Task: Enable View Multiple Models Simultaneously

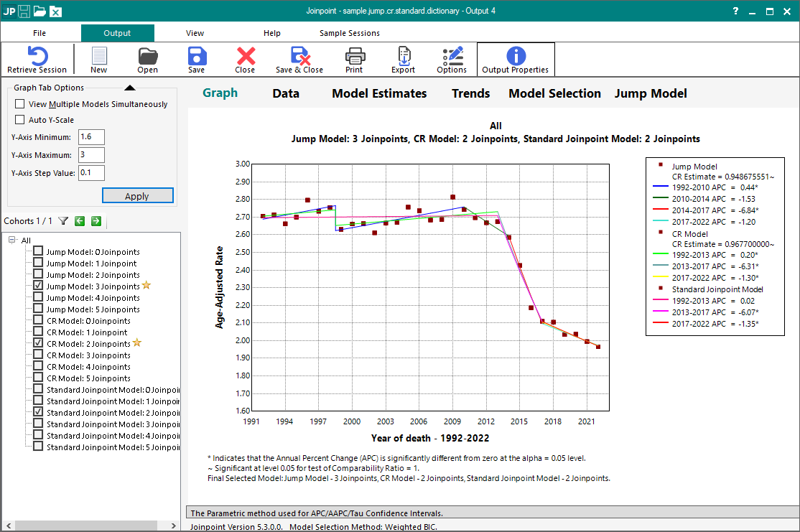Action: pos(20,104)
